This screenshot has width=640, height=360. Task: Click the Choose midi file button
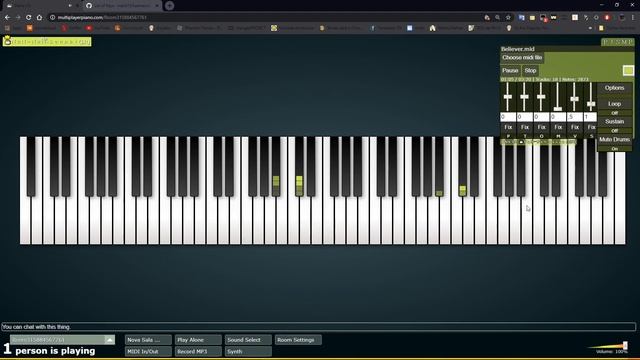[x=522, y=58]
